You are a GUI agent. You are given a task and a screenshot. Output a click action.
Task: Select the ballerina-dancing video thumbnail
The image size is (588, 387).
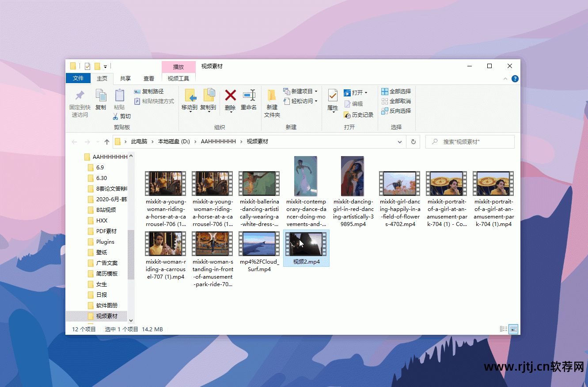[259, 184]
